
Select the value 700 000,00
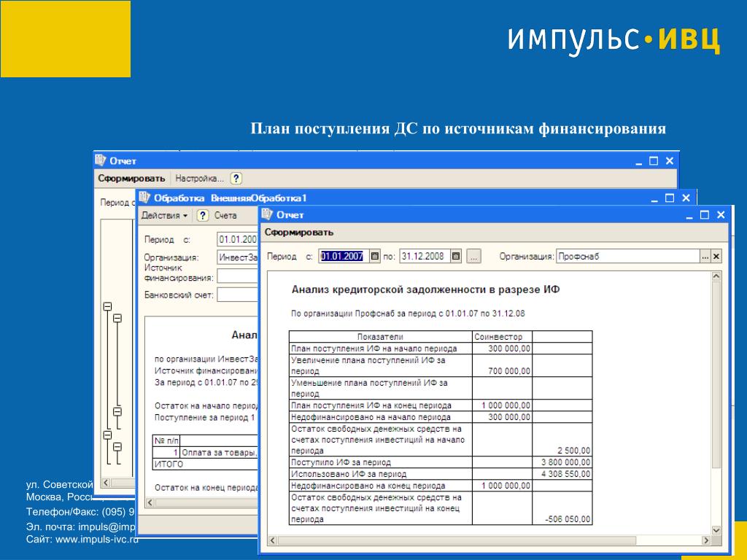pos(502,366)
